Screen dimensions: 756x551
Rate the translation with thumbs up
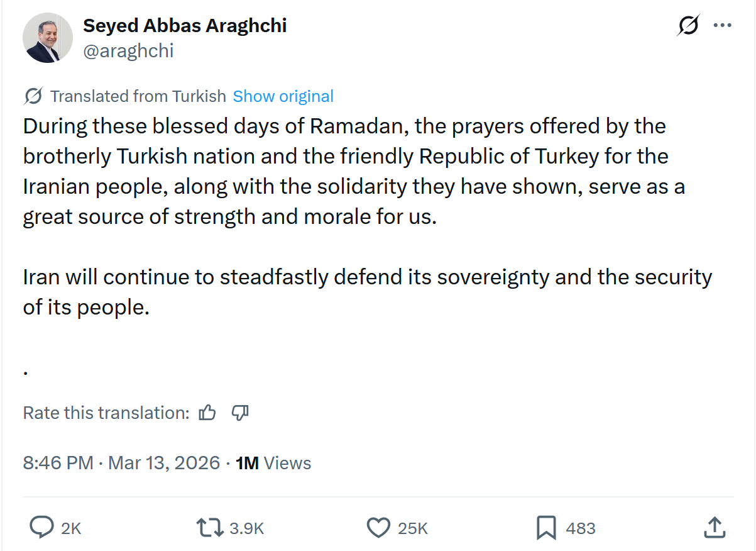pyautogui.click(x=207, y=413)
